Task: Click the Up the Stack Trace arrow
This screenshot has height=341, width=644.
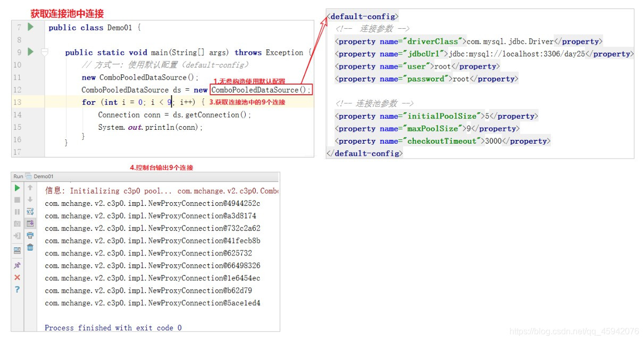Action: (x=30, y=188)
